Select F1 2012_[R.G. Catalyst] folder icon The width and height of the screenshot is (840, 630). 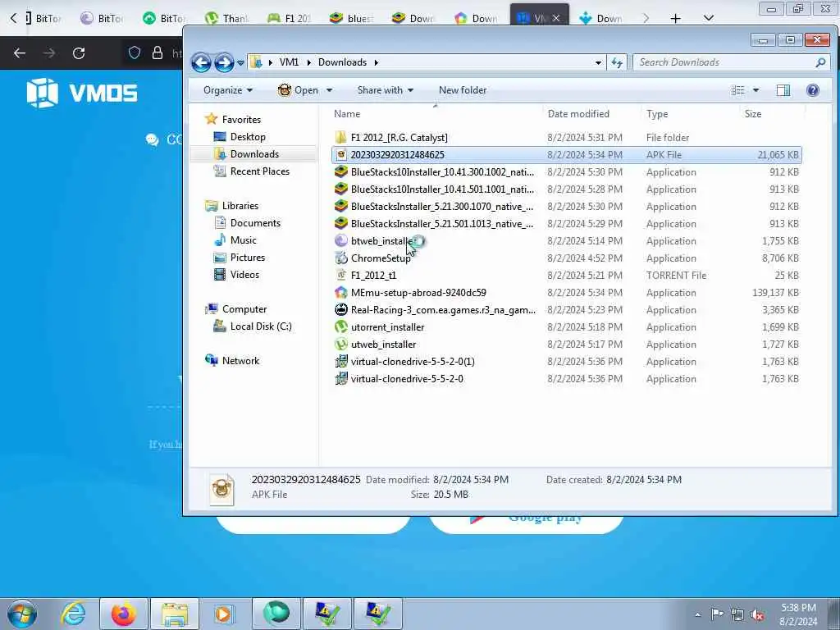pos(340,137)
